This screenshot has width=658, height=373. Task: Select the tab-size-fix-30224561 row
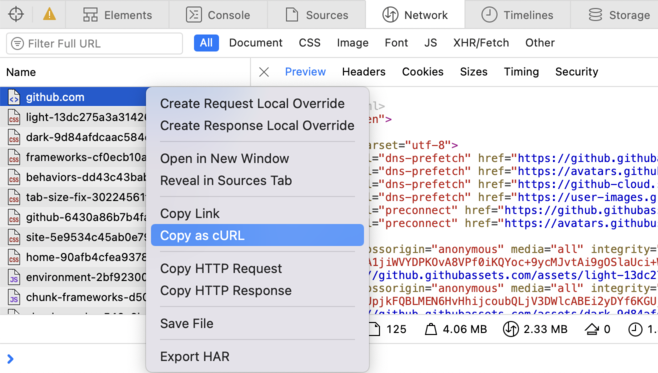pyautogui.click(x=73, y=197)
